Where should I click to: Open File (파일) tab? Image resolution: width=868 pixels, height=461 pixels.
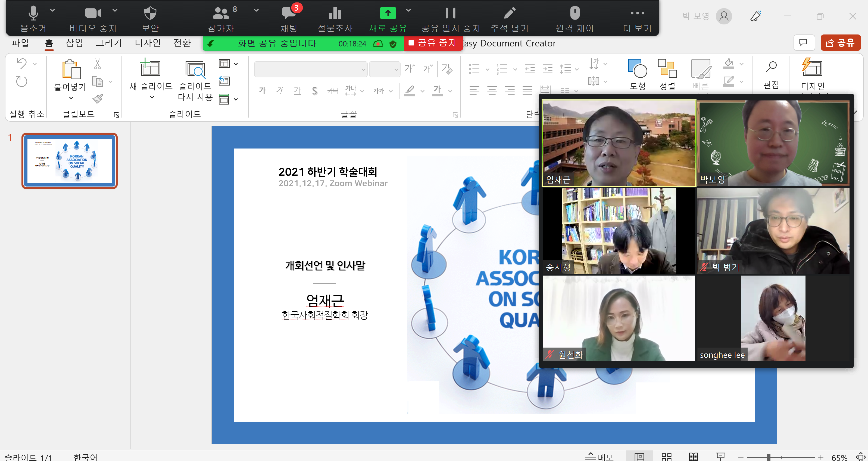click(20, 43)
